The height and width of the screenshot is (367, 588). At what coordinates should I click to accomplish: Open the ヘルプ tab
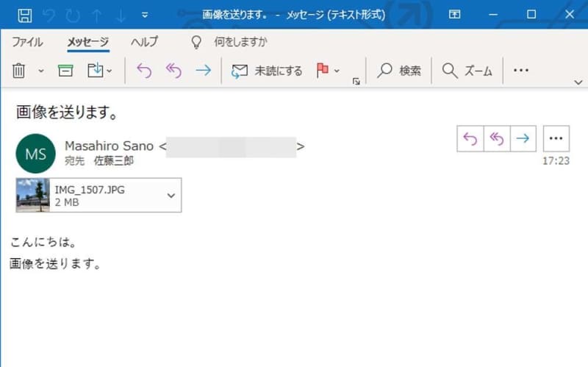(144, 42)
